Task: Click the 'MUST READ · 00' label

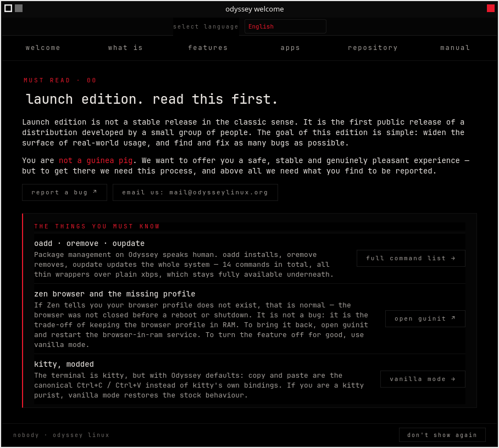Action: pos(60,81)
